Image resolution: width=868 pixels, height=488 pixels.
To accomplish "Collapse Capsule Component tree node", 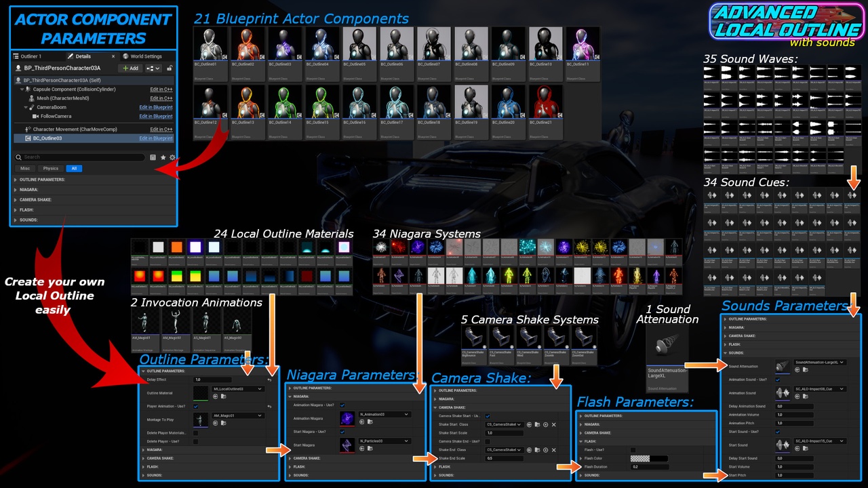I will coord(22,89).
